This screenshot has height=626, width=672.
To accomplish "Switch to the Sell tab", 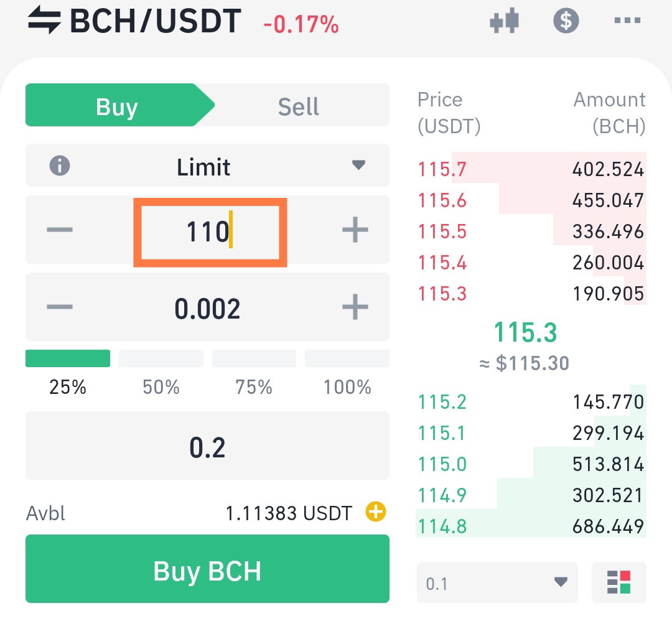I will [x=298, y=106].
